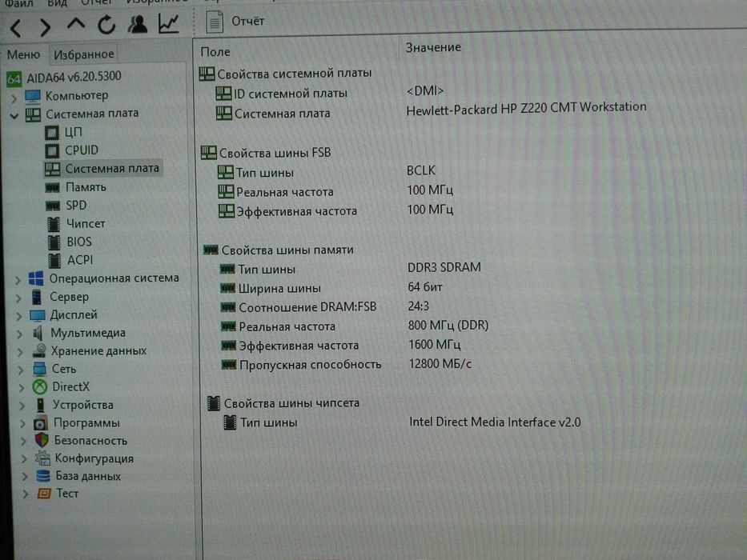
Task: Click the Тест benchmark icon
Action: 44,494
